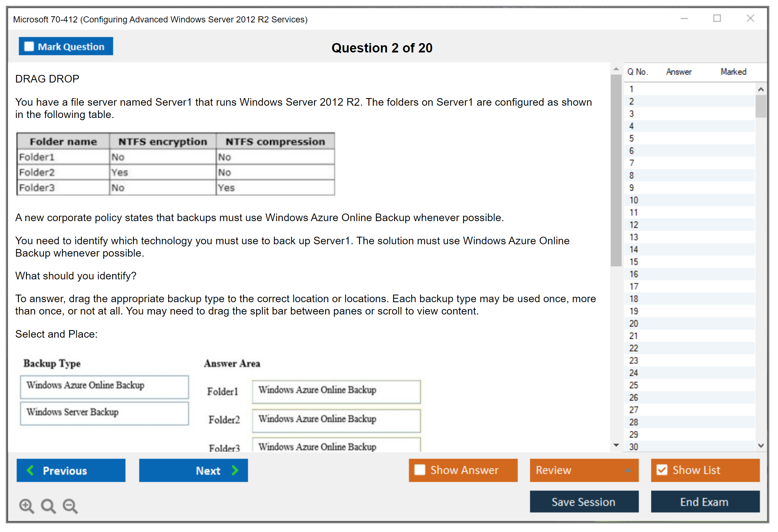Enable the Show Answer checkbox
Viewport: 778px width, 532px height.
coord(420,470)
